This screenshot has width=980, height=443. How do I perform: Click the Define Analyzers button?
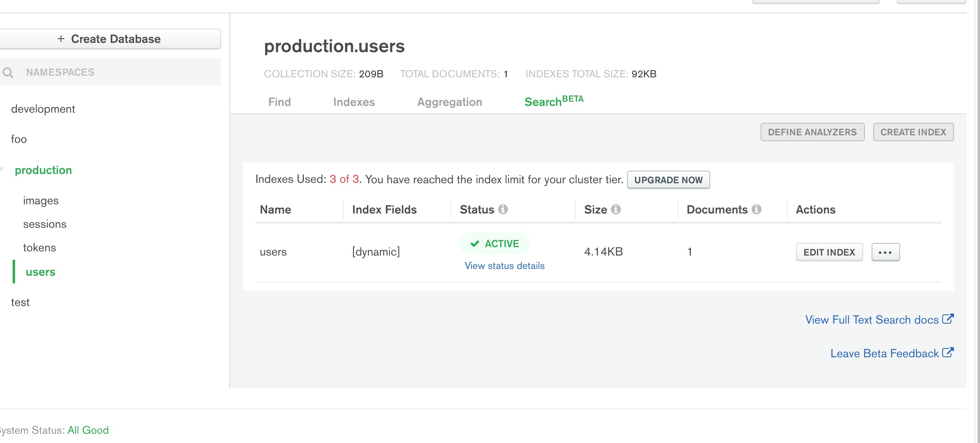(x=812, y=132)
